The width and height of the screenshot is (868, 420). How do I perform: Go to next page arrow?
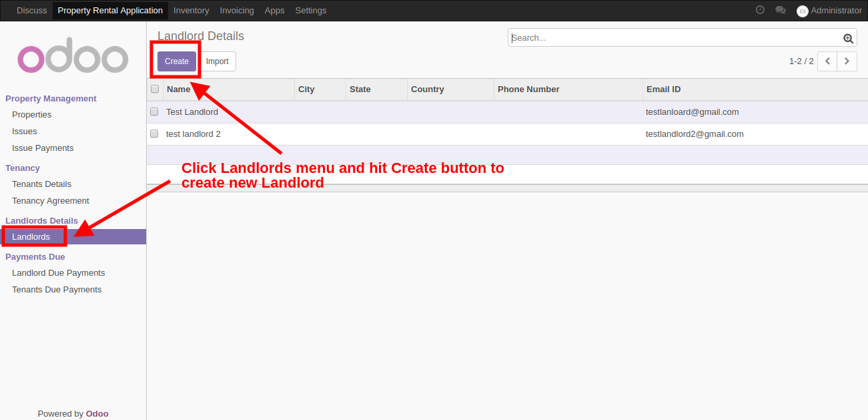click(847, 61)
